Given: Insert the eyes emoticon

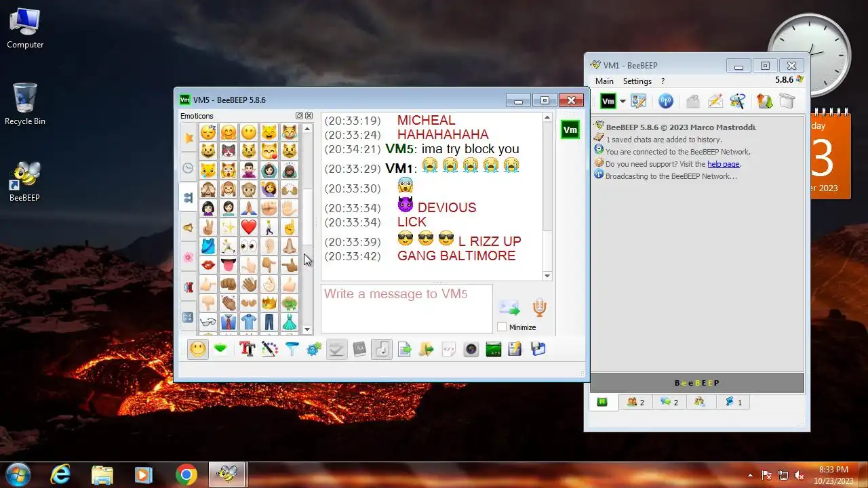Looking at the screenshot, I should click(249, 246).
